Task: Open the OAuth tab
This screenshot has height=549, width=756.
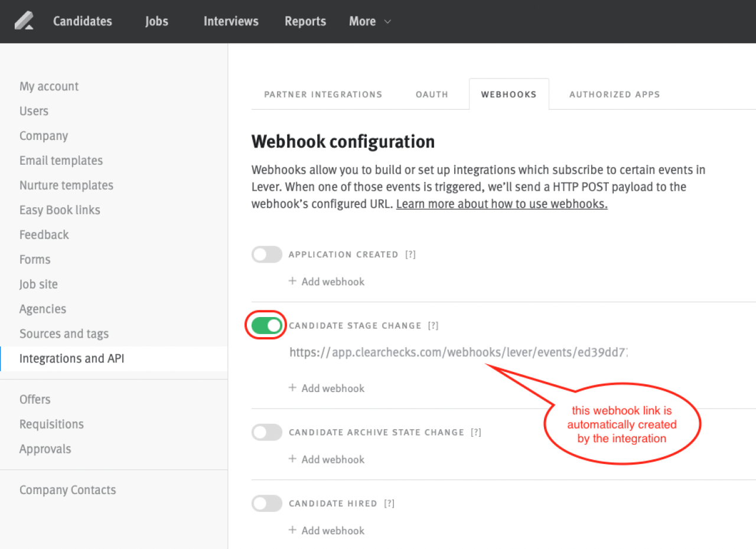Action: [432, 94]
